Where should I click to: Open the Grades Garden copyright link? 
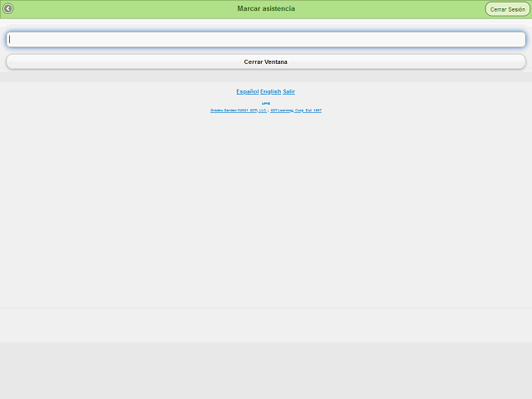coord(239,111)
